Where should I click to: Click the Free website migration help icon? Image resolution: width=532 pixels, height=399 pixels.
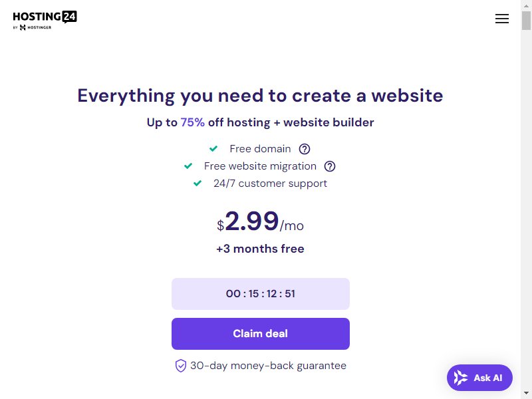pyautogui.click(x=330, y=166)
